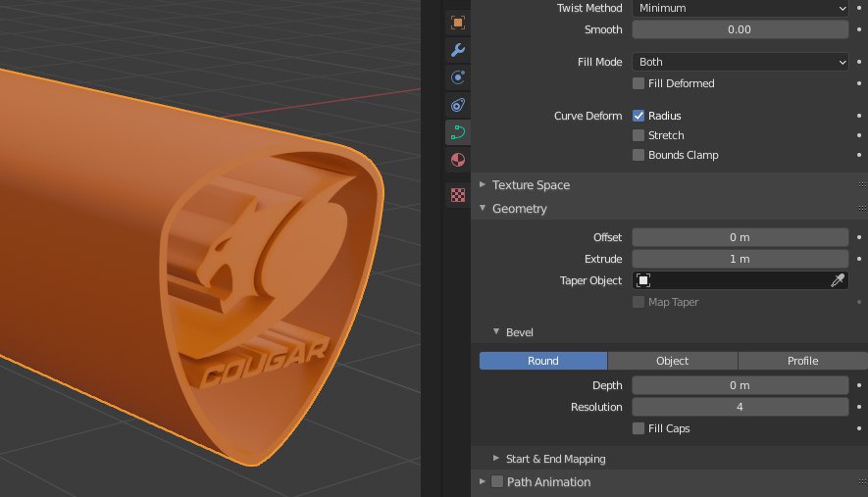868x497 pixels.
Task: Expand the Path Animation panel arrow
Action: [x=483, y=482]
